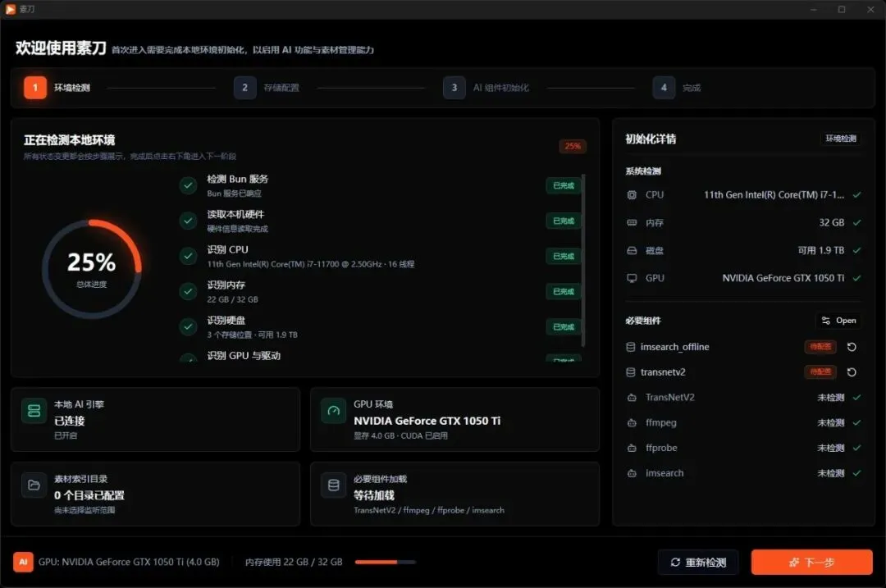Click the 等待加载 status text
This screenshot has height=588, width=886.
374,495
